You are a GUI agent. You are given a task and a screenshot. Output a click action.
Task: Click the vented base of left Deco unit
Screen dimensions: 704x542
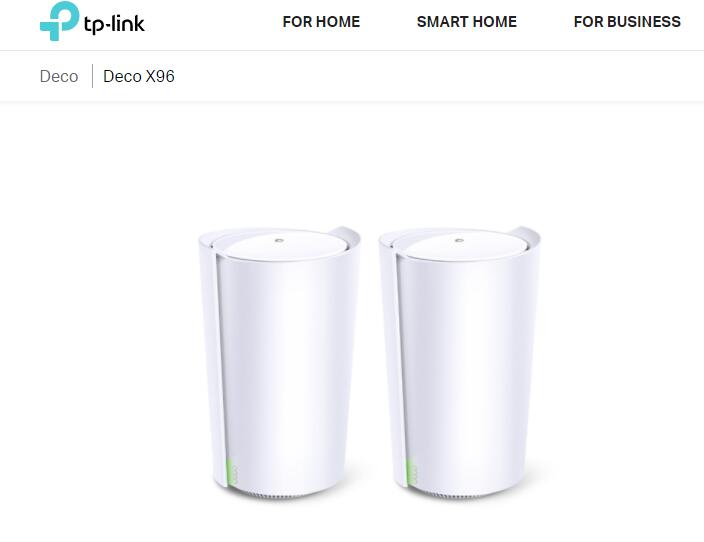click(x=280, y=495)
